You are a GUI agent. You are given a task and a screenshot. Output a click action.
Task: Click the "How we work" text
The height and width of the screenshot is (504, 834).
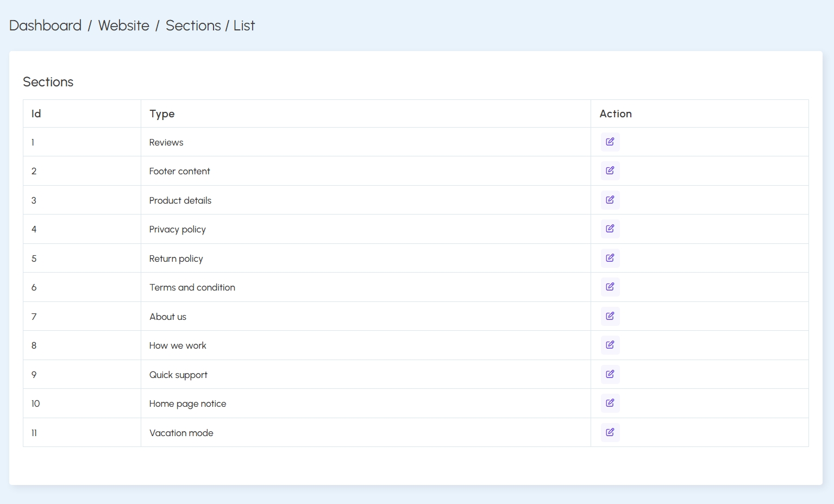pyautogui.click(x=178, y=345)
